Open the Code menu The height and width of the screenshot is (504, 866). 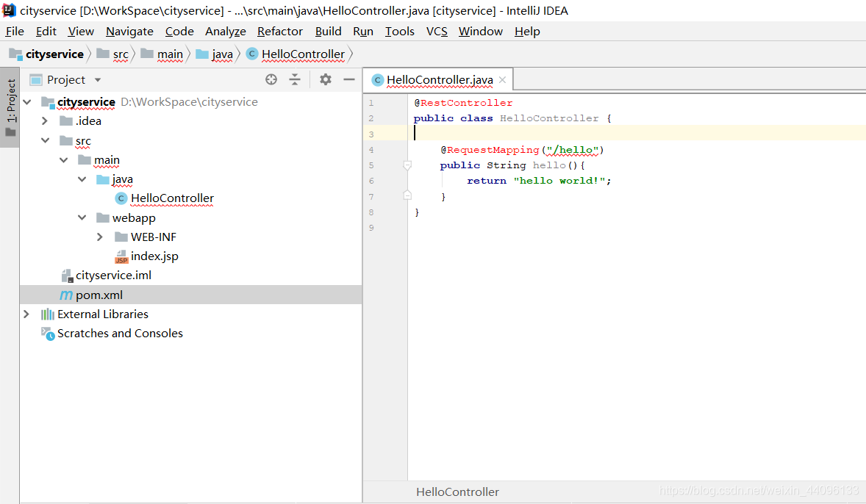[179, 32]
